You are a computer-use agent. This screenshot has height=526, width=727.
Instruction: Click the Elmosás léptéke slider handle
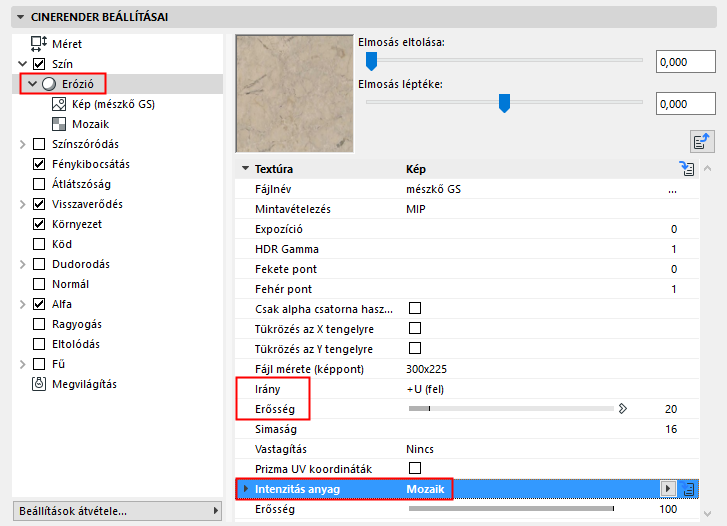pos(504,103)
